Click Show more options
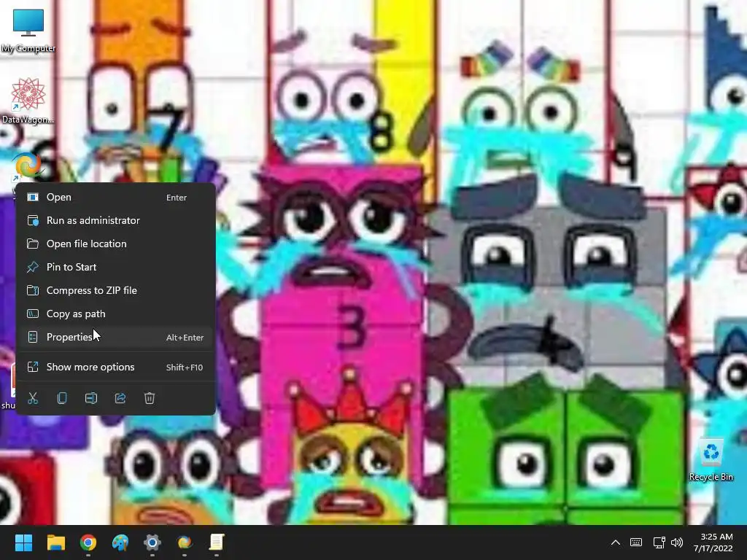Viewport: 747px width, 560px height. 116,367
